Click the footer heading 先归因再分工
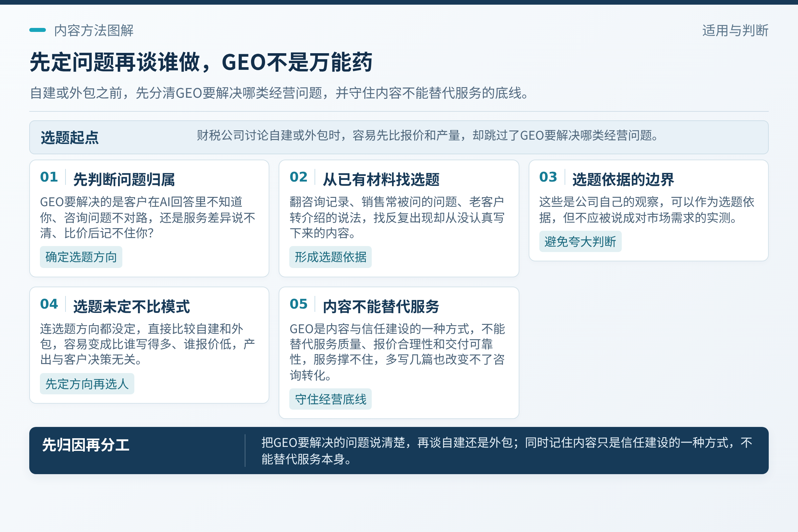This screenshot has width=798, height=532. 85,445
